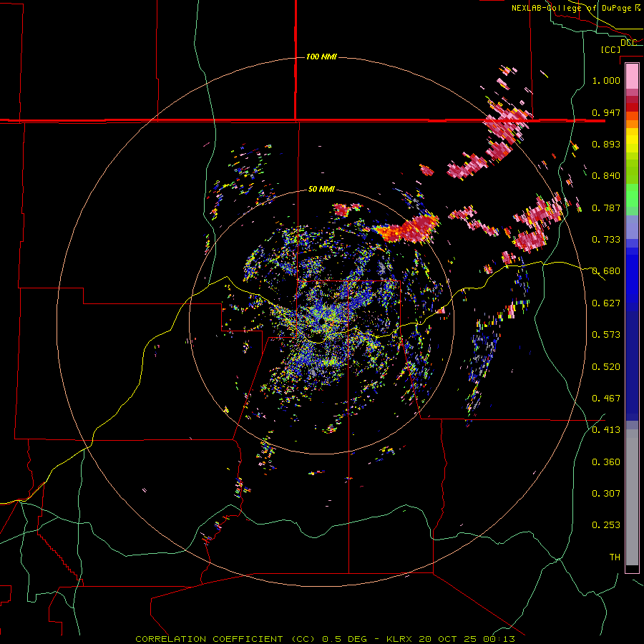Click the 100 NMI range ring label
Screen dimensions: 644x644
click(x=321, y=57)
